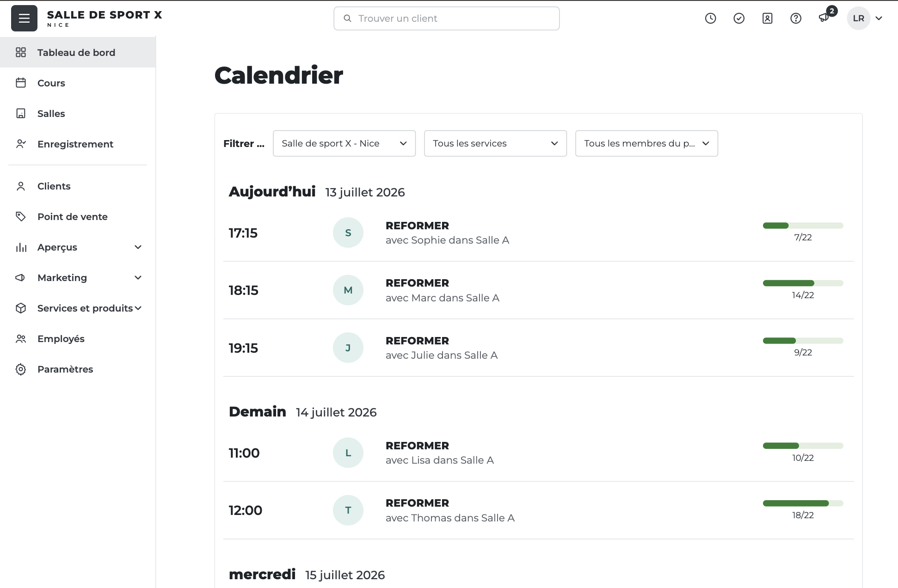Click the 18/22 capacity progress bar
The width and height of the screenshot is (898, 588).
(x=803, y=503)
